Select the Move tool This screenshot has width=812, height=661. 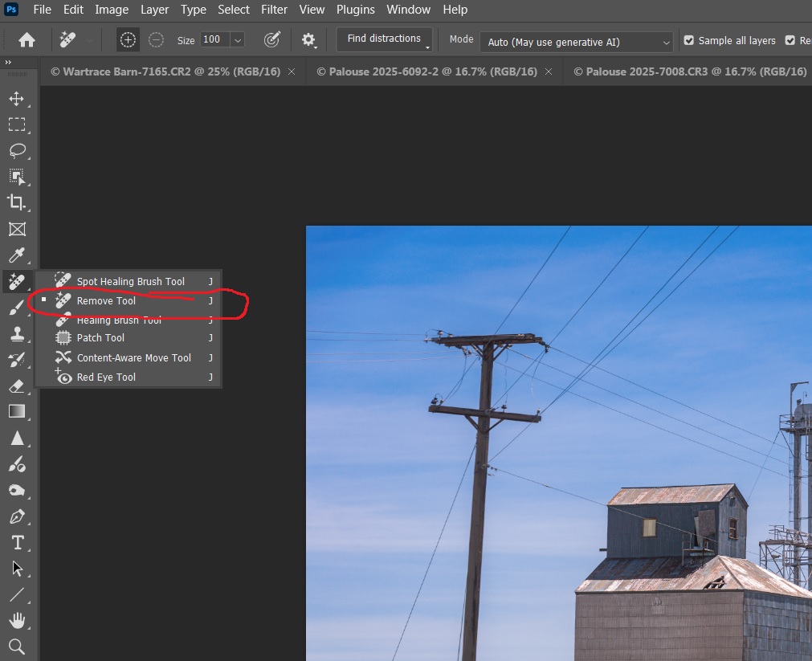pos(16,99)
